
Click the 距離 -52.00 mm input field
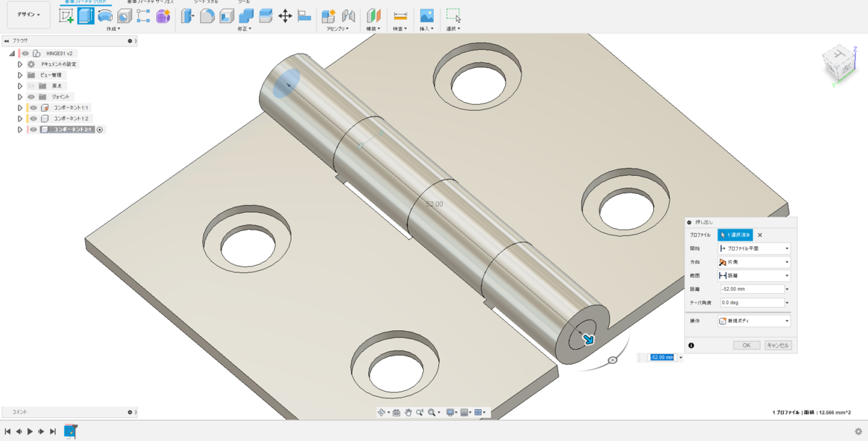coord(751,289)
